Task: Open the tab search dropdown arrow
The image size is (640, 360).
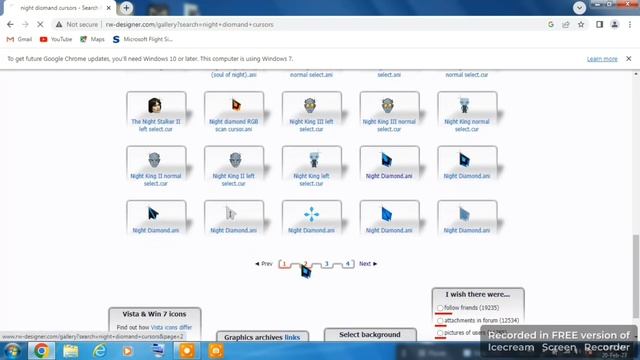Action: point(579,8)
